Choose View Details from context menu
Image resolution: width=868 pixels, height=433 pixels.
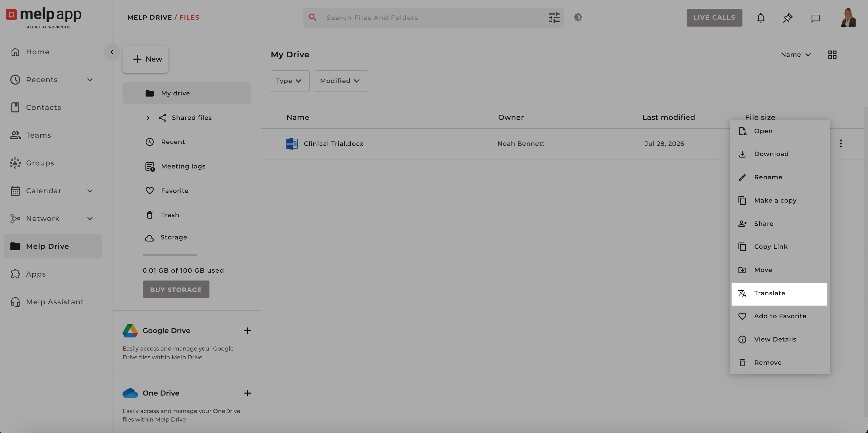(x=779, y=340)
